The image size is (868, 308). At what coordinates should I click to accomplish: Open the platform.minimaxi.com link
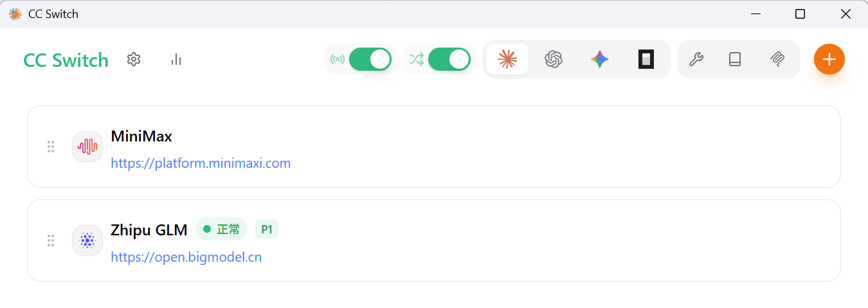coord(201,163)
